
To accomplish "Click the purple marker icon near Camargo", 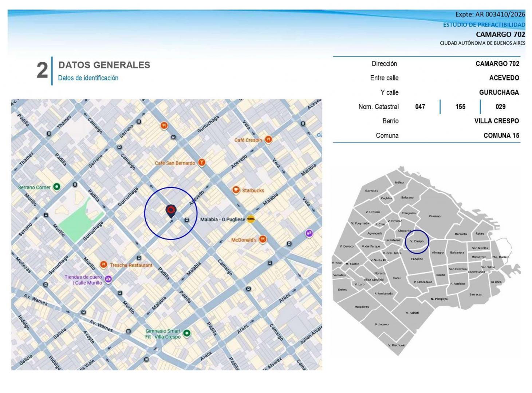I will tap(309, 233).
